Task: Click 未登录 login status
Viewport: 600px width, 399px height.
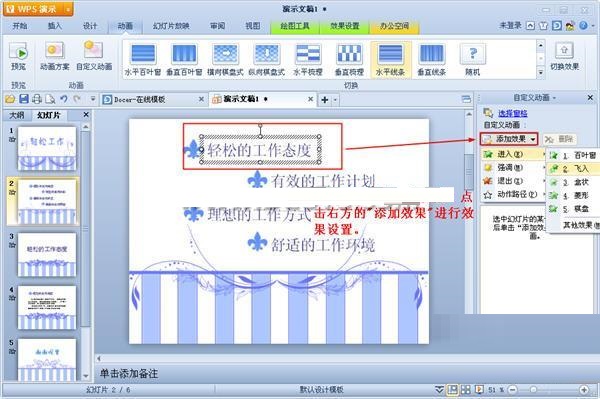Action: pyautogui.click(x=510, y=26)
